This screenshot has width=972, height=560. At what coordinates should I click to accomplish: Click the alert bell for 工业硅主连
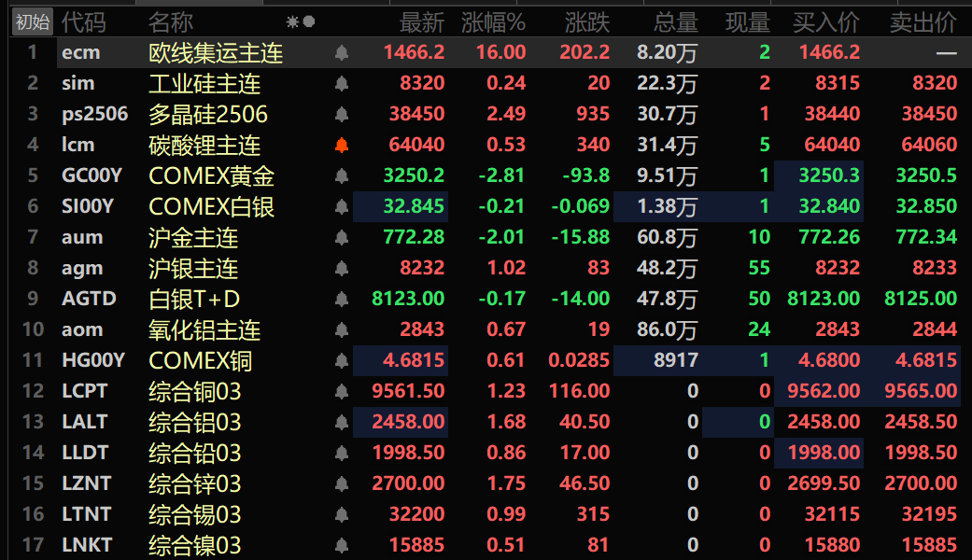tap(342, 84)
